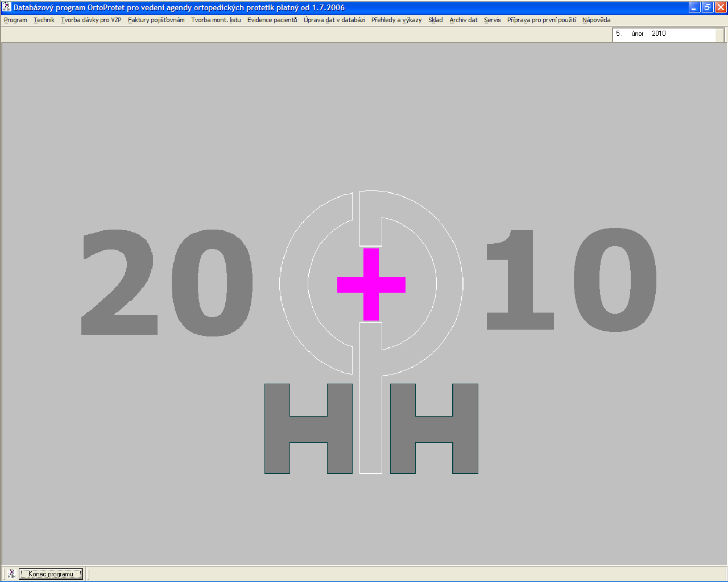This screenshot has width=728, height=582.
Task: Close the OrtoProtet window
Action: click(x=721, y=7)
